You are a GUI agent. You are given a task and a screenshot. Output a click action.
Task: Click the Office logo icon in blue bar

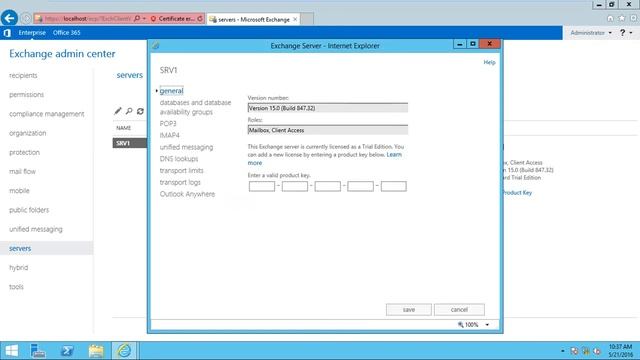[x=7, y=33]
